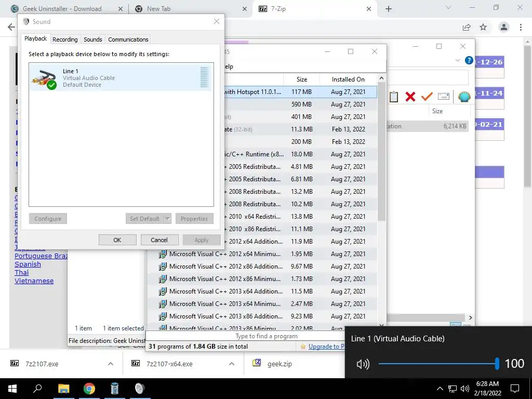Switch to Geek Uninstaller - Download tab
This screenshot has width=532, height=399.
[x=62, y=9]
